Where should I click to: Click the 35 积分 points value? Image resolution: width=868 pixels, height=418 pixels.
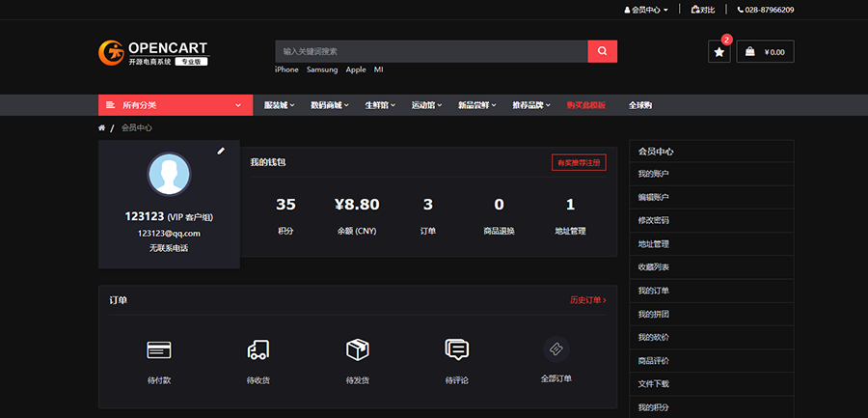pyautogui.click(x=285, y=205)
